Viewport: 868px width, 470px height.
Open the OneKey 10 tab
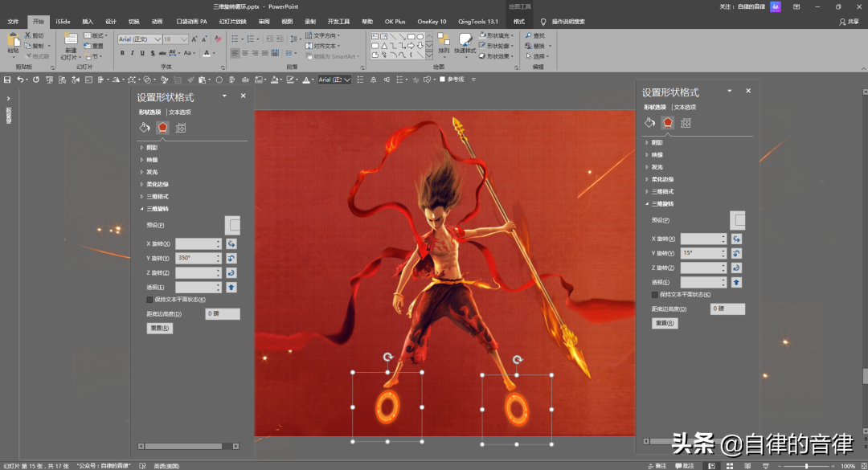432,22
